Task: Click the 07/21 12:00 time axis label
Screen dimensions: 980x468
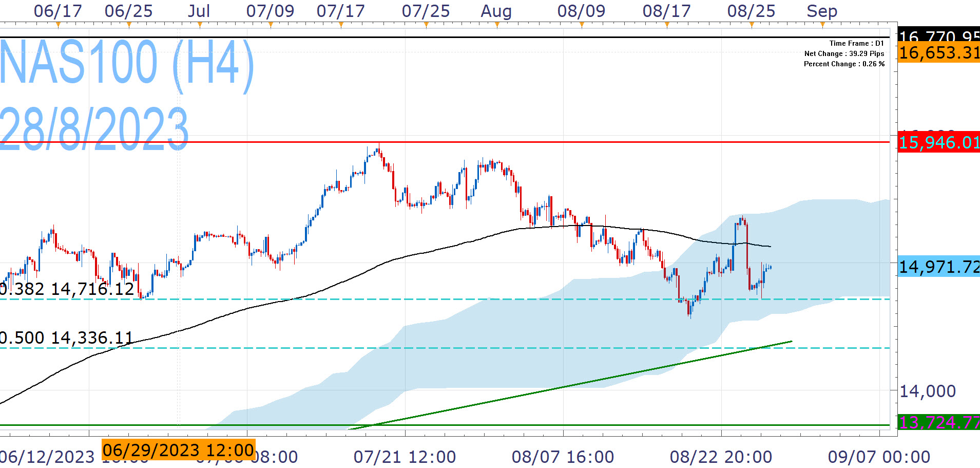Action: point(405,457)
